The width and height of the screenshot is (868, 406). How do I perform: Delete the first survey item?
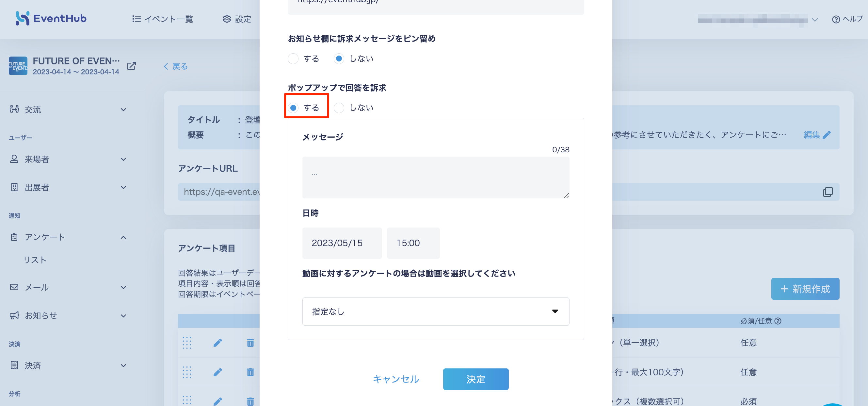click(250, 343)
